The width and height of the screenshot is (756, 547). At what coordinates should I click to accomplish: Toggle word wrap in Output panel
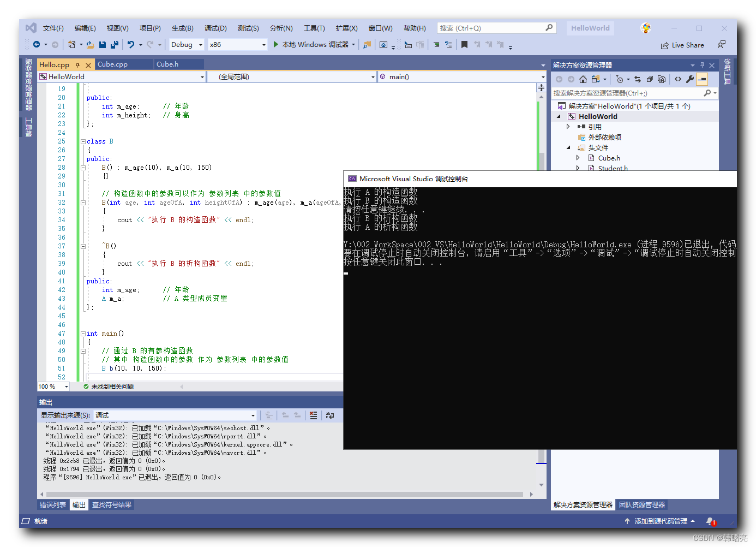330,415
